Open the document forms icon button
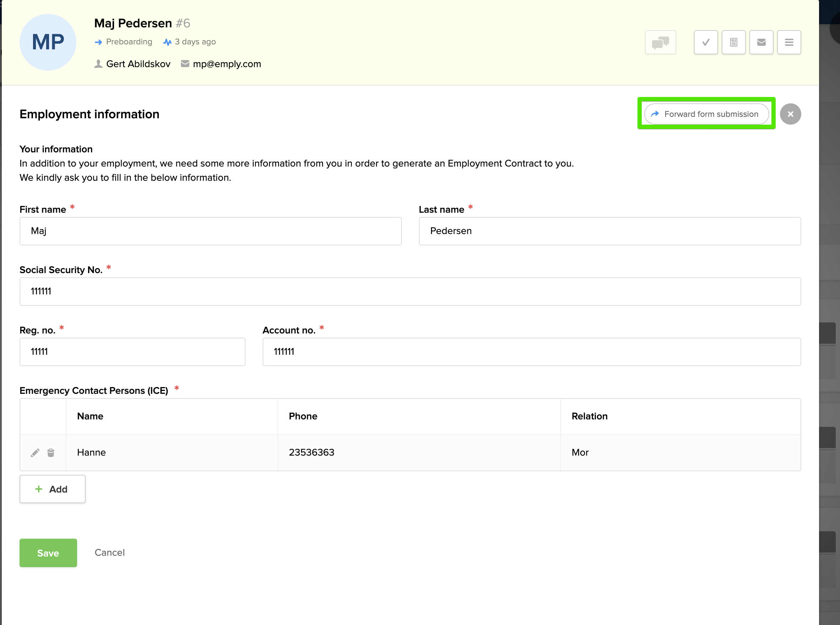The width and height of the screenshot is (840, 625). [x=733, y=42]
